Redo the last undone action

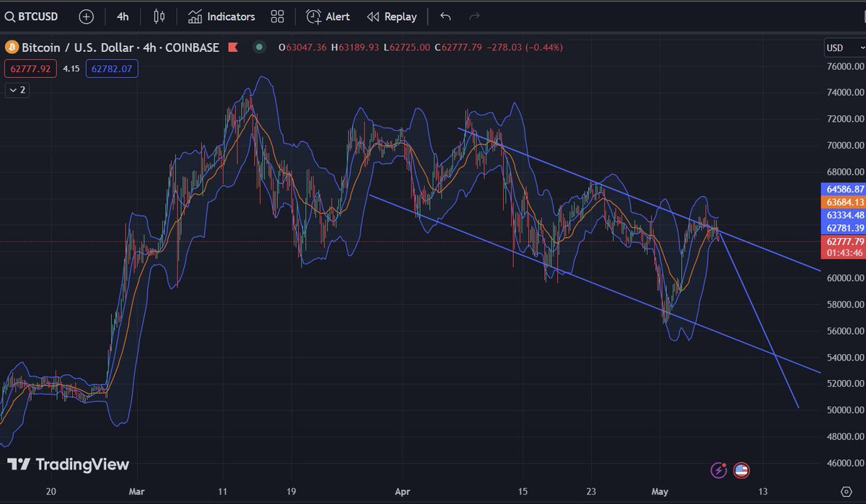[x=474, y=17]
